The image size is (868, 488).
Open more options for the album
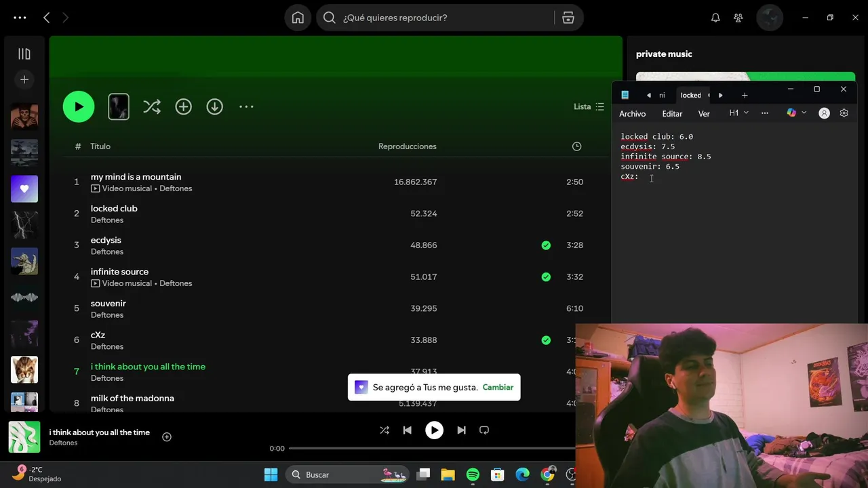point(246,106)
